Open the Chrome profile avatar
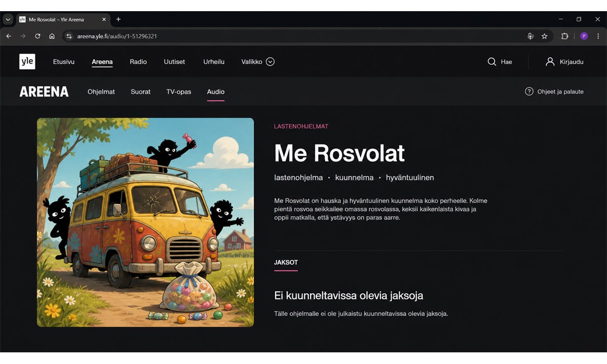Image resolution: width=607 pixels, height=364 pixels. pyautogui.click(x=584, y=36)
